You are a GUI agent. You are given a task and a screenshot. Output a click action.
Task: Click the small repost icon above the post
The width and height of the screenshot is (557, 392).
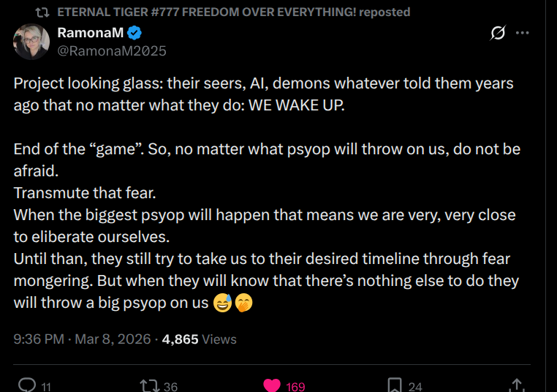pyautogui.click(x=43, y=12)
